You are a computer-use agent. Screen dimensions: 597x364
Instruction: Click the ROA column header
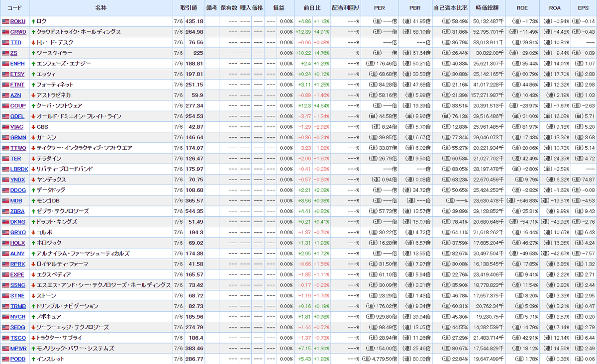click(x=555, y=8)
